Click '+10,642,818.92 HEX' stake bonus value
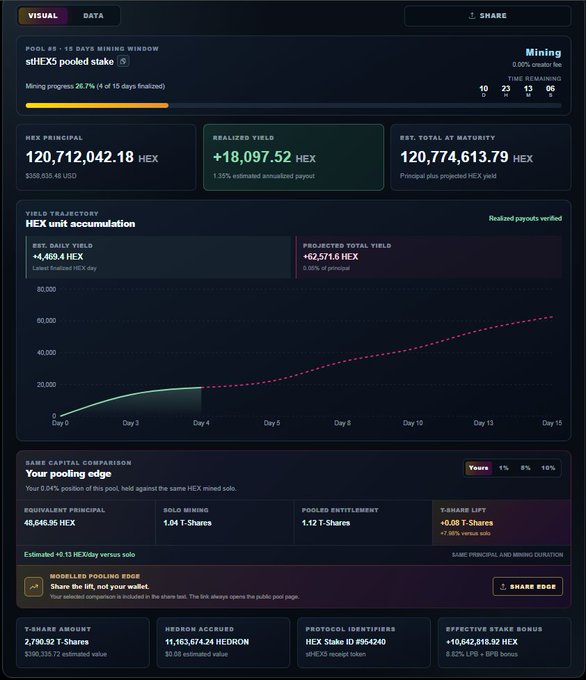586x680 pixels. click(481, 642)
